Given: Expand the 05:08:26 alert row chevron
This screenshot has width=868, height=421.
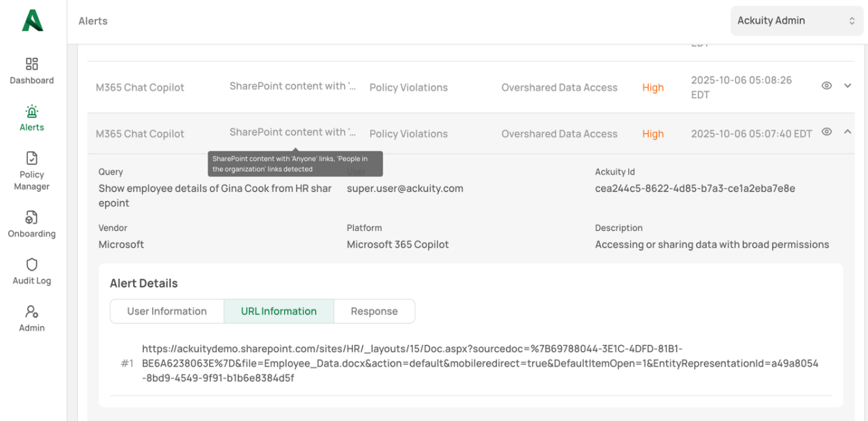Looking at the screenshot, I should pos(847,86).
